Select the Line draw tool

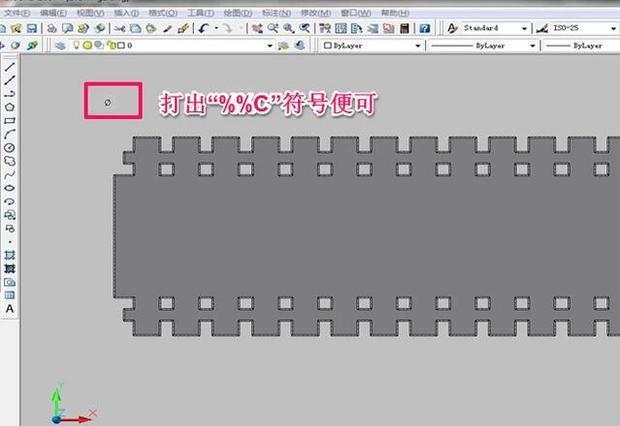coord(10,65)
